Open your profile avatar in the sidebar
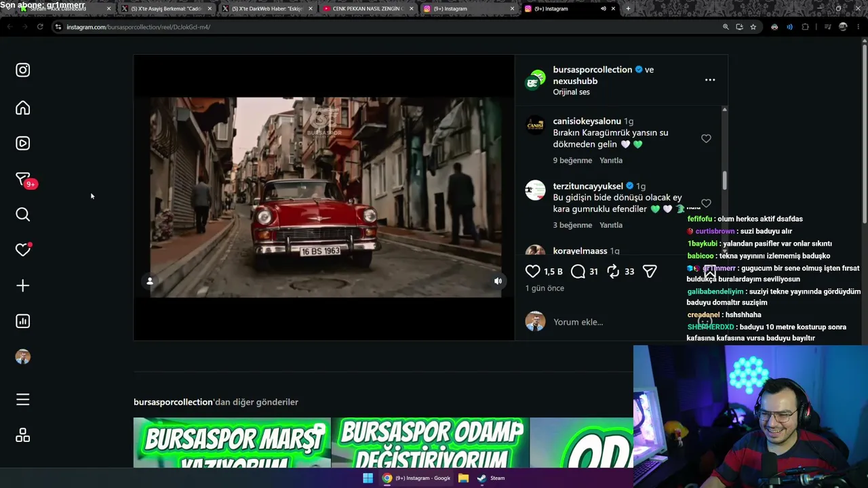This screenshot has width=868, height=488. pyautogui.click(x=23, y=357)
